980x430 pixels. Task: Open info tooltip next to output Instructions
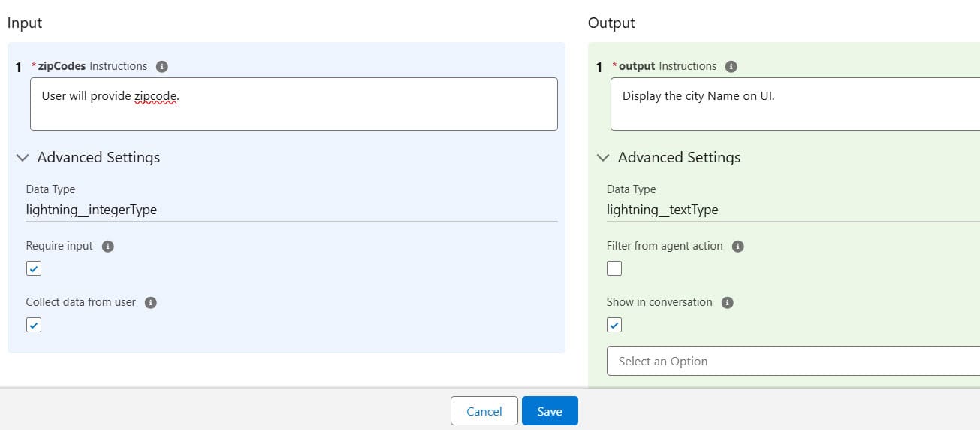pyautogui.click(x=731, y=66)
